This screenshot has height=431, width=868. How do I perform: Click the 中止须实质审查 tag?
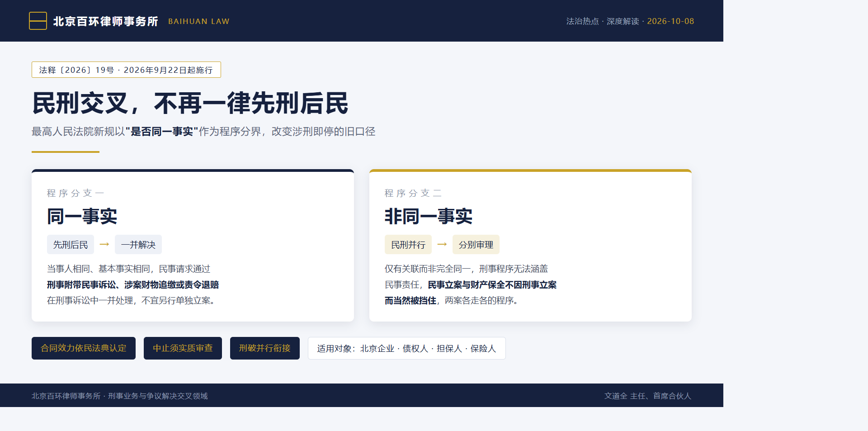coord(183,348)
